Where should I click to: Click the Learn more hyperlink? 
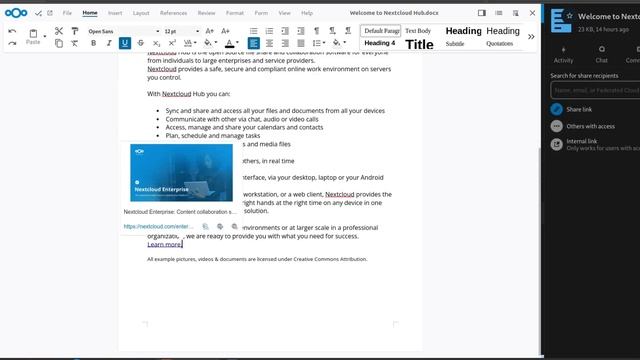pyautogui.click(x=164, y=244)
